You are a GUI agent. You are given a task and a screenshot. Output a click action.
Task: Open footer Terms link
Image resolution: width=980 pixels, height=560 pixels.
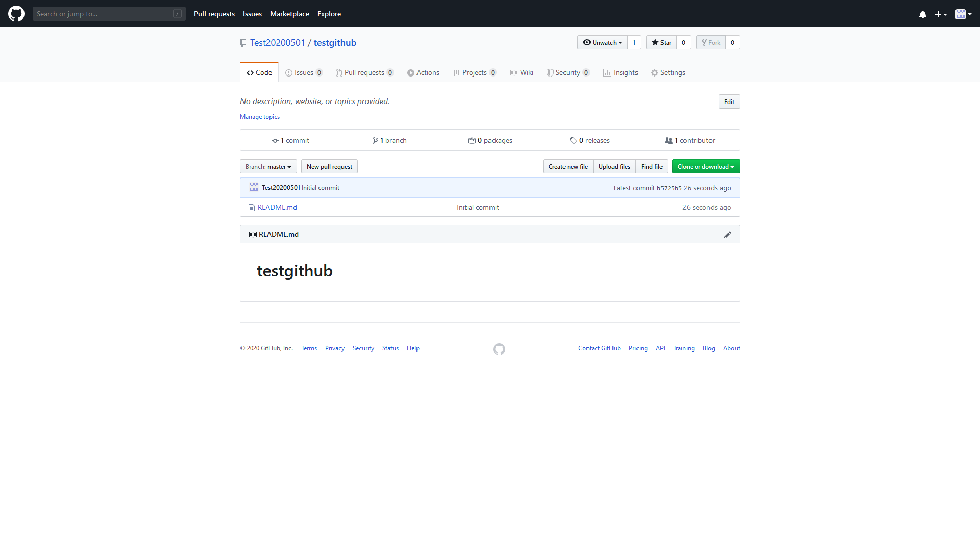[x=309, y=348]
